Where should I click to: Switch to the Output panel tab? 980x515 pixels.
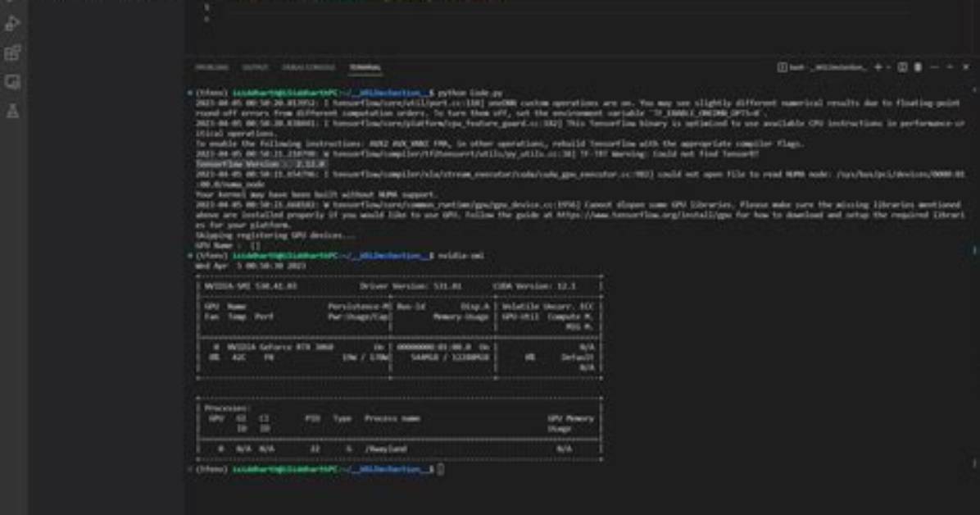pos(255,67)
